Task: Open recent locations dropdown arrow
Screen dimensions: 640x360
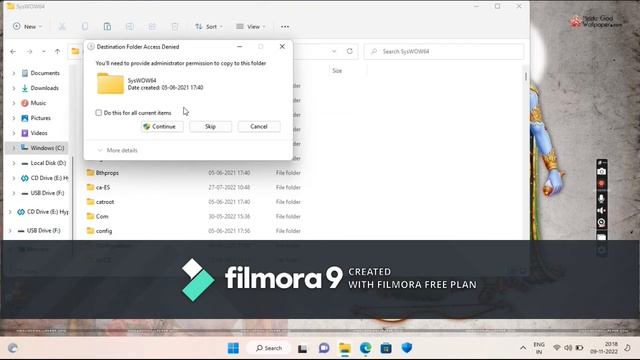Action: [43, 51]
